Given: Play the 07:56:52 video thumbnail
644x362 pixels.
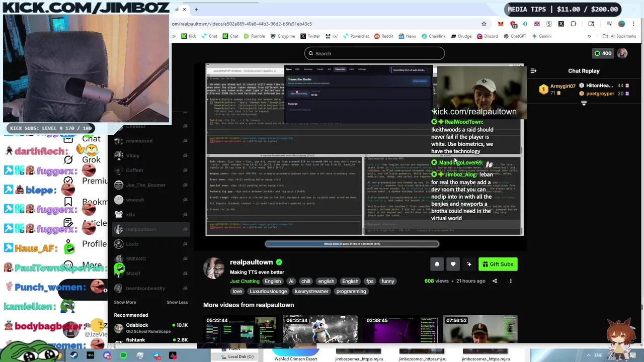Looking at the screenshot, I should tap(480, 330).
